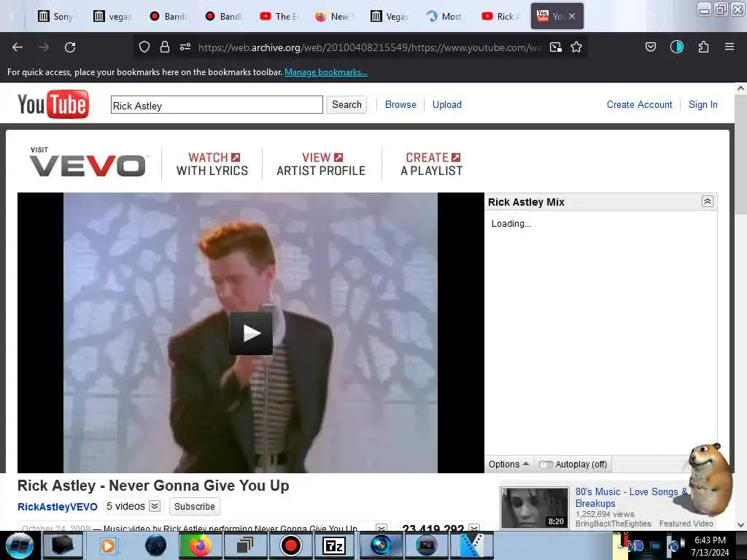Play the Rick Astley video
747x560 pixels.
251,332
